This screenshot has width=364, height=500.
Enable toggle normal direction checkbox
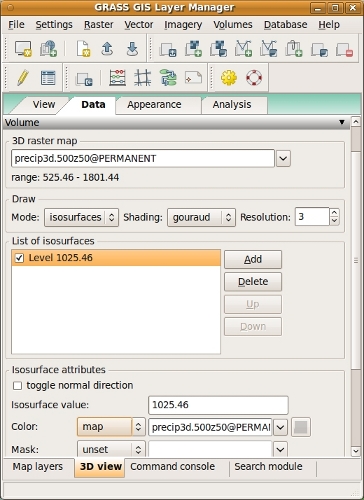click(17, 386)
